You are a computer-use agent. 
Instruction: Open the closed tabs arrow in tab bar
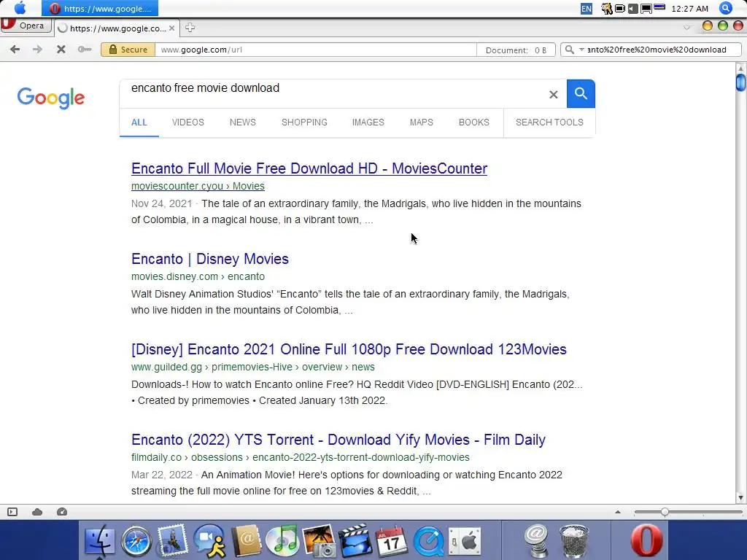(x=686, y=28)
